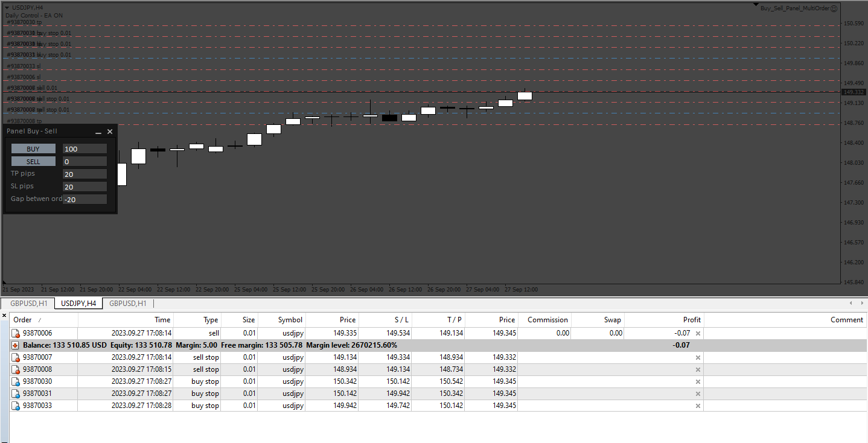This screenshot has width=868, height=443.
Task: Click the TP pips input field
Action: (85, 174)
